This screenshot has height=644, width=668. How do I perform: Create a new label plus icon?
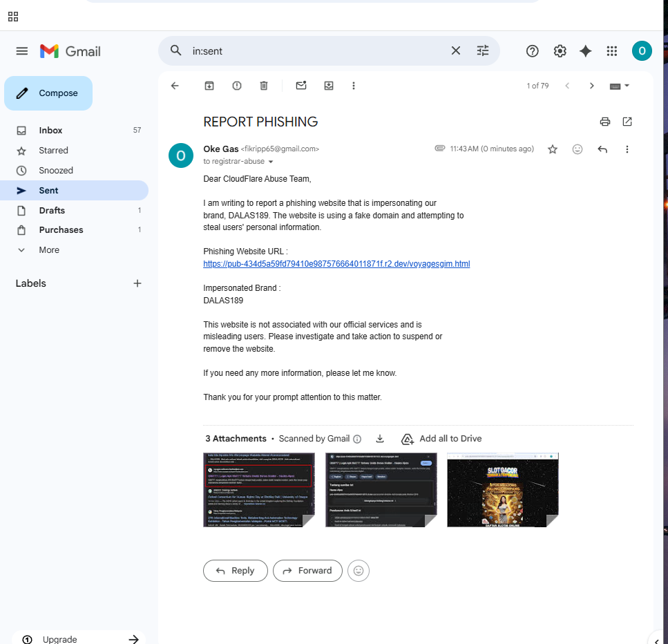point(137,283)
